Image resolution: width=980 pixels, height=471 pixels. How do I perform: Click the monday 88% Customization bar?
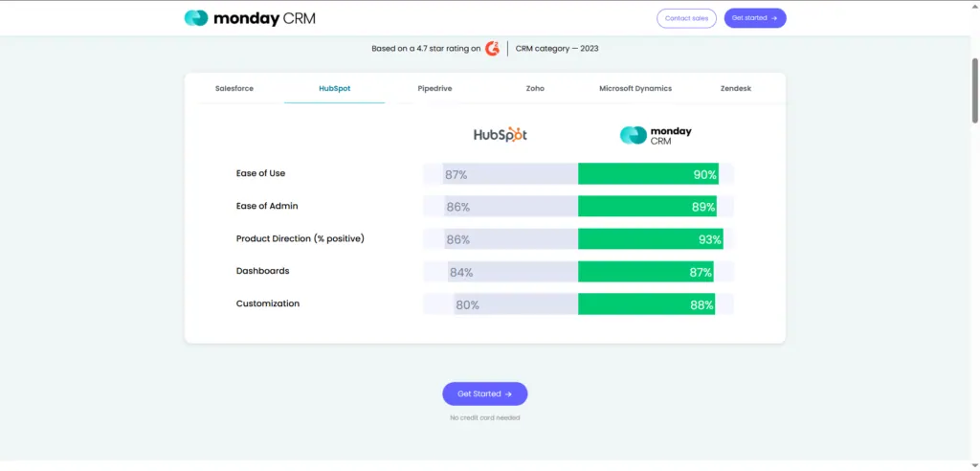tap(646, 304)
